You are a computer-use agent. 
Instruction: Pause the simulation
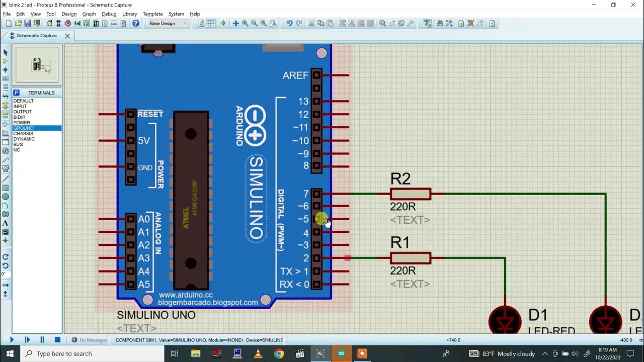coord(42,340)
